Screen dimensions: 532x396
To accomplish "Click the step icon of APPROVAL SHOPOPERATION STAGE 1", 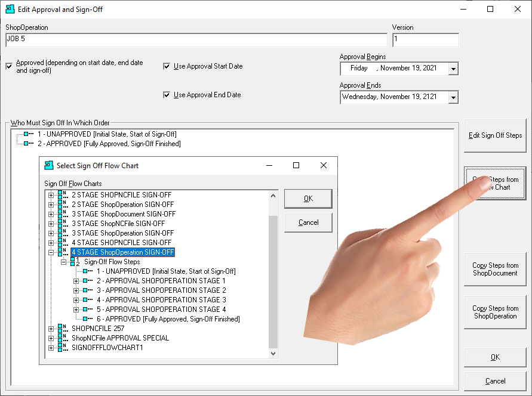I will (x=88, y=280).
